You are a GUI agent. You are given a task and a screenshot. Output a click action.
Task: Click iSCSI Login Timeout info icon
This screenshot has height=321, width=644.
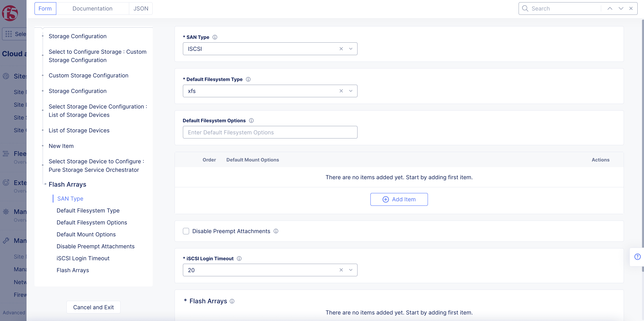tap(239, 259)
